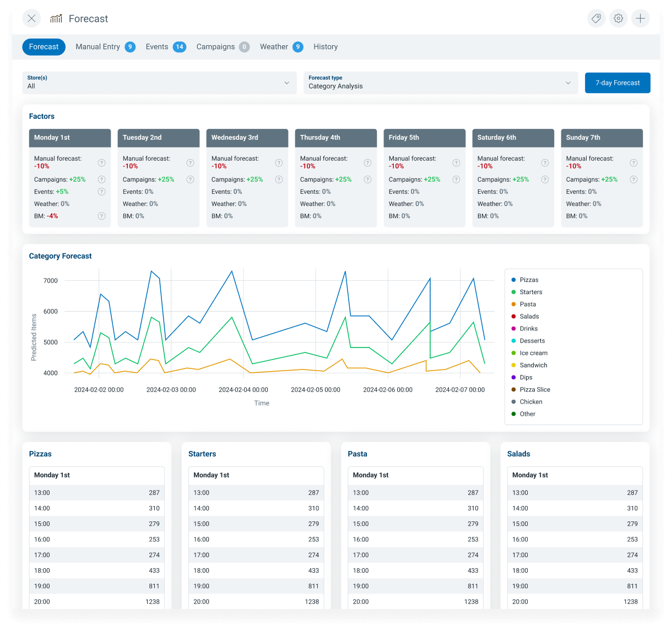The height and width of the screenshot is (631, 672).
Task: Toggle the Desserts series in the legend
Action: point(528,341)
